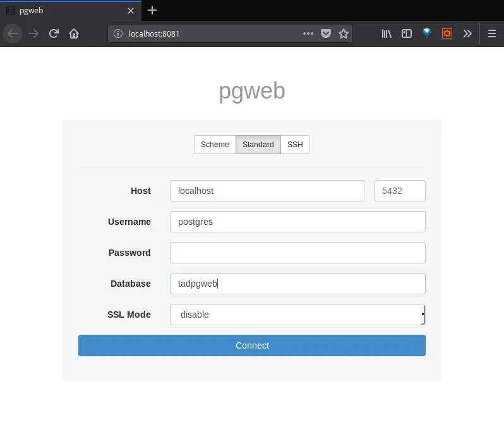Click the Password label
504x444 pixels.
coord(129,253)
